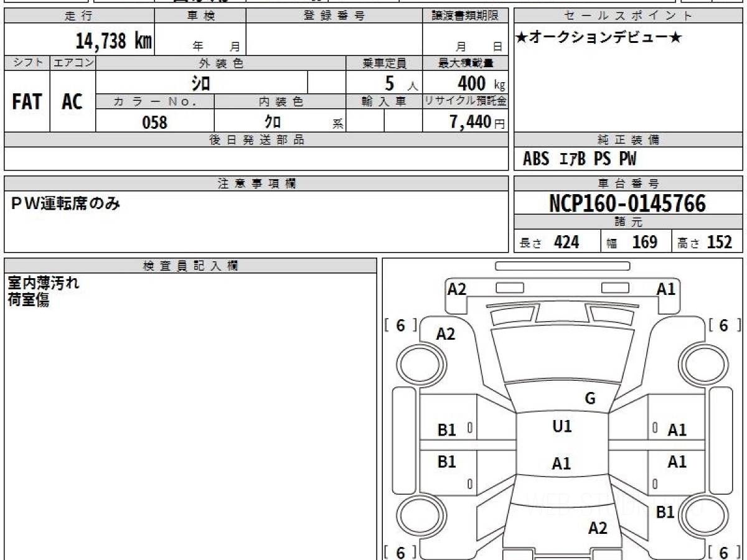
Task: Select the カラーNo. header
Action: tap(155, 101)
